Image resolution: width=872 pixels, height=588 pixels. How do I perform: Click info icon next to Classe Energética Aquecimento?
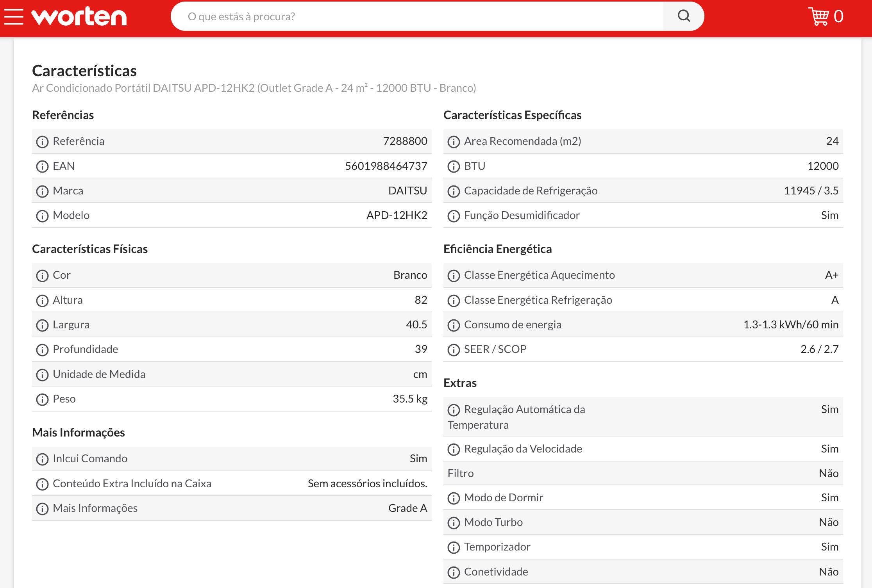(454, 276)
